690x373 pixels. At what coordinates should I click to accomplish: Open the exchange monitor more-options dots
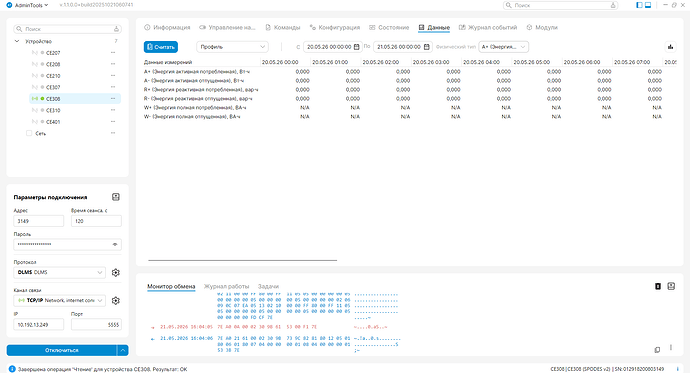[x=671, y=347]
